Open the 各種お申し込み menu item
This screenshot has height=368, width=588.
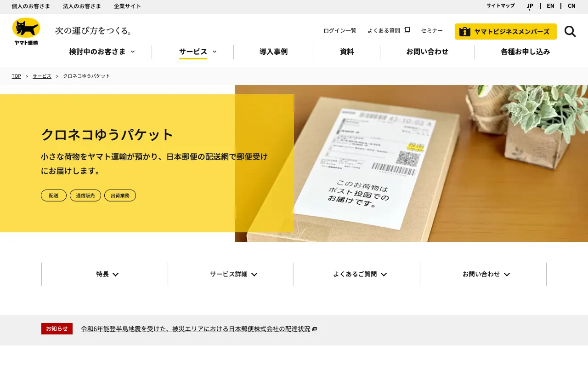point(525,52)
